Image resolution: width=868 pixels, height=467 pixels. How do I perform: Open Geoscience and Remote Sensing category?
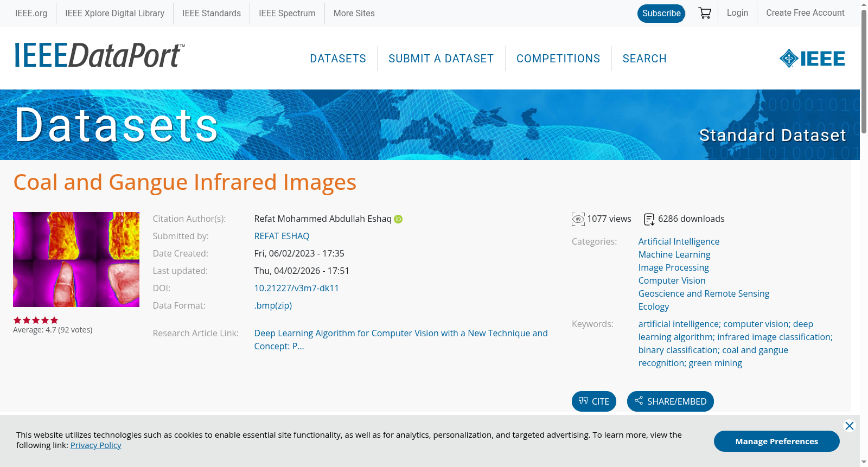[x=704, y=293]
